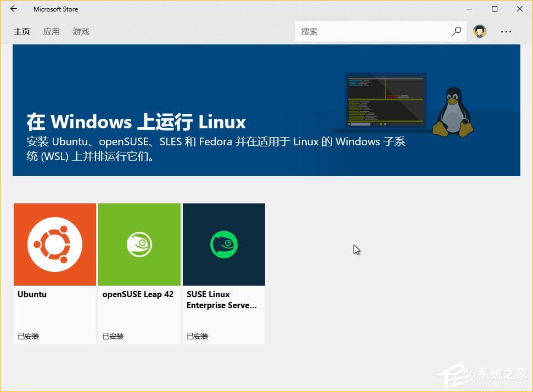This screenshot has height=392, width=533.
Task: Switch to the 应用 tab
Action: click(x=52, y=31)
